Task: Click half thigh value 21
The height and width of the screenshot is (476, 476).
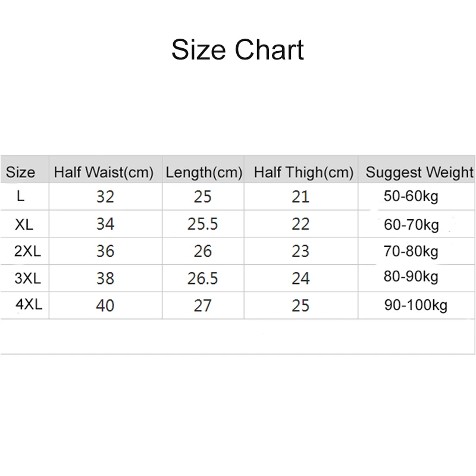Action: (301, 196)
